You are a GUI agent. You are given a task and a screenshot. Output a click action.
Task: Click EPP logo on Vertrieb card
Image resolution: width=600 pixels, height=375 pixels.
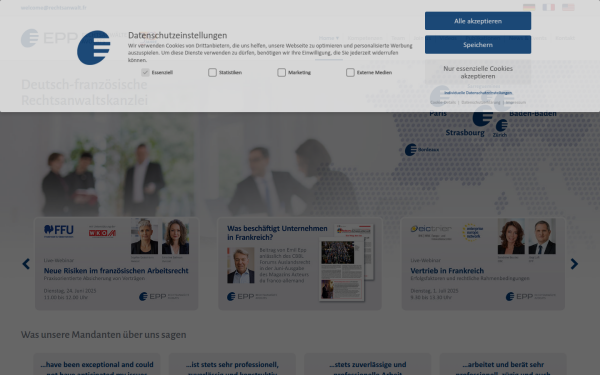[530, 297]
